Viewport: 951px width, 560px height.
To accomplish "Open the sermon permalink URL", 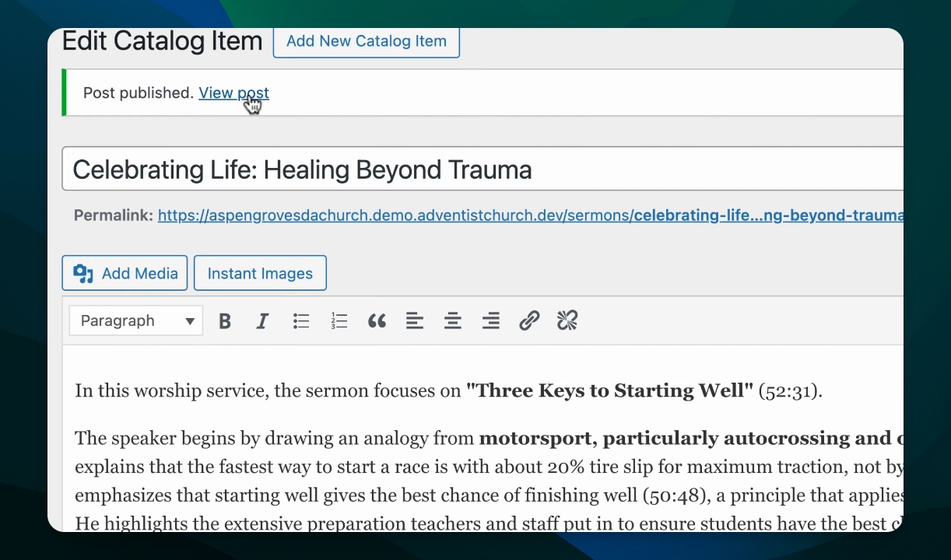I will pyautogui.click(x=529, y=215).
